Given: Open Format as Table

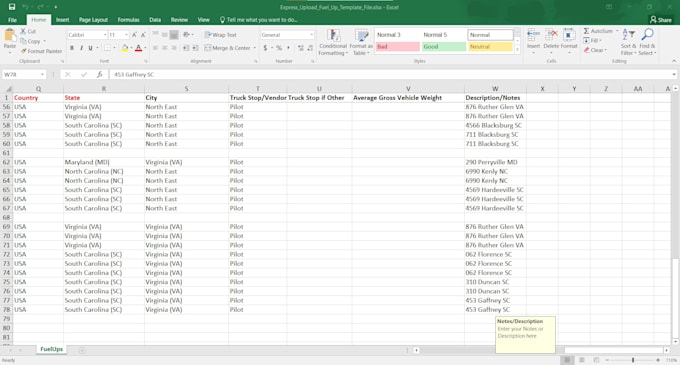Looking at the screenshot, I should (361, 42).
